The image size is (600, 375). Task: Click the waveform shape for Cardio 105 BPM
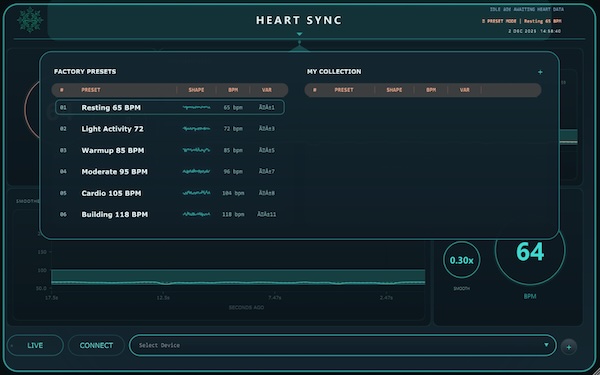coord(196,193)
